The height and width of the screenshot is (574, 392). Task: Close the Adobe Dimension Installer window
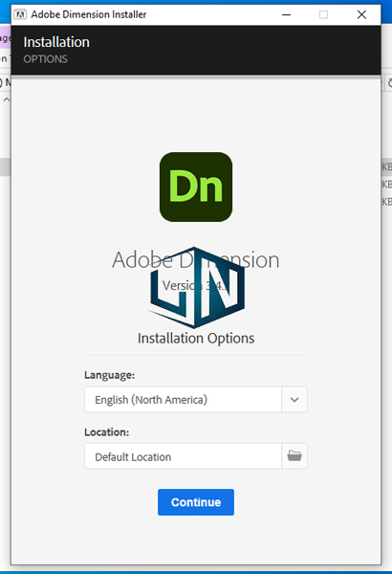tap(361, 14)
